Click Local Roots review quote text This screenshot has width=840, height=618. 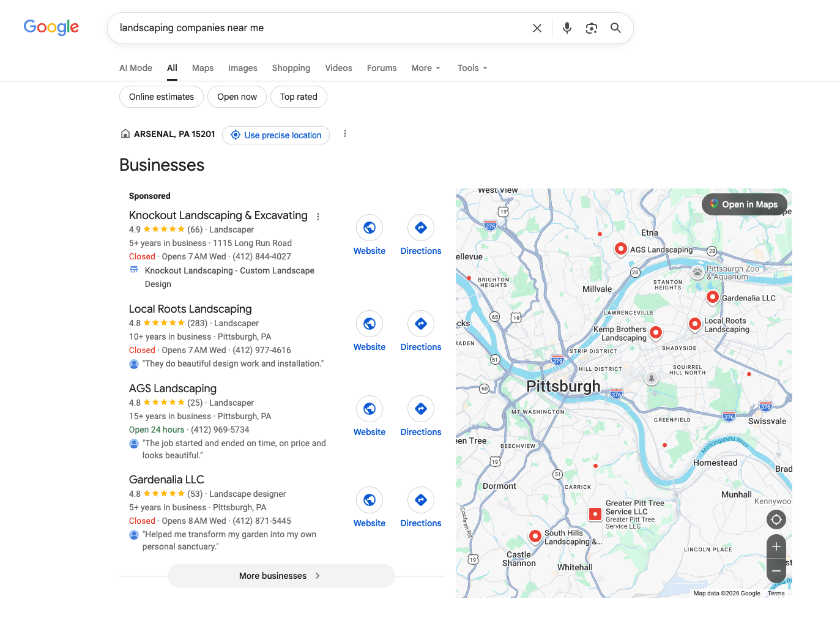click(x=233, y=363)
